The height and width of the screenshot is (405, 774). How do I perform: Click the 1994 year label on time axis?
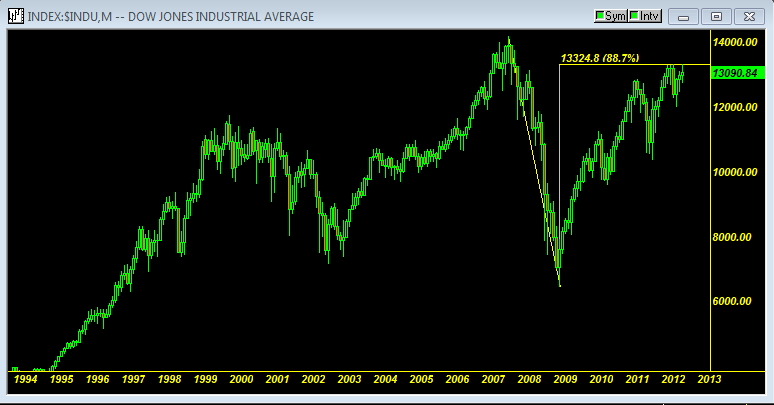pyautogui.click(x=26, y=379)
